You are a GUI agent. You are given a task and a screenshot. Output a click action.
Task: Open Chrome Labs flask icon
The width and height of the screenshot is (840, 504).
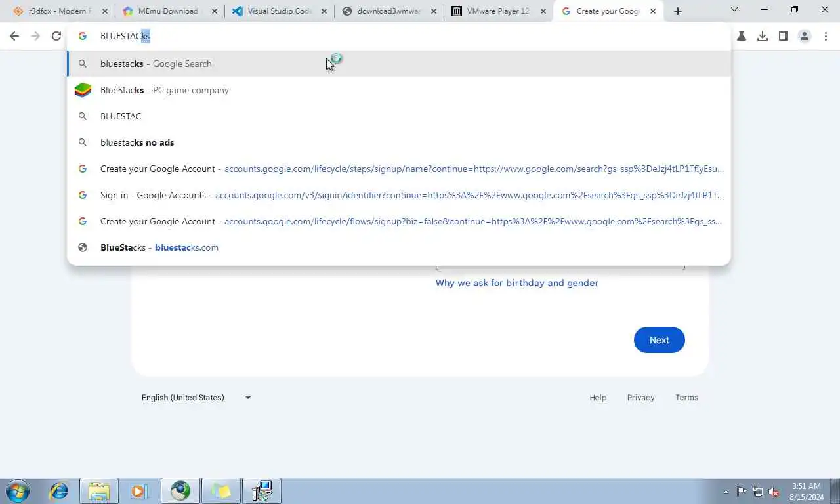coord(742,36)
